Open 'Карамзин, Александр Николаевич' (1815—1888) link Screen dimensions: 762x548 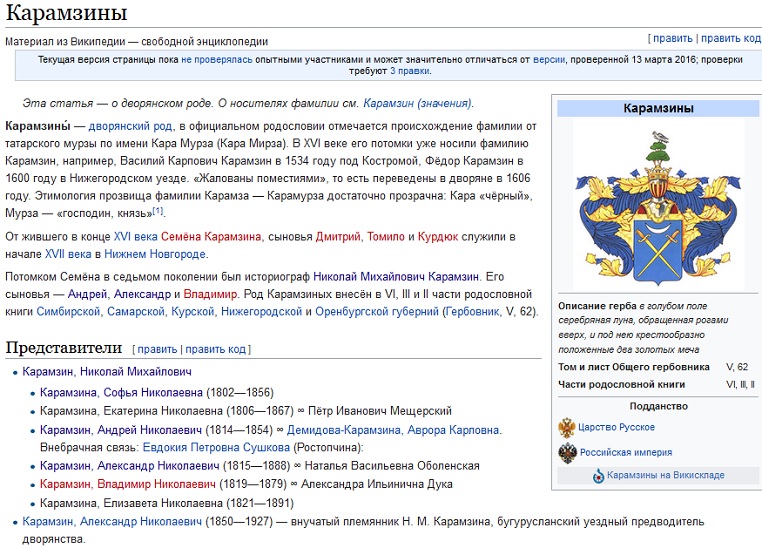(x=130, y=466)
